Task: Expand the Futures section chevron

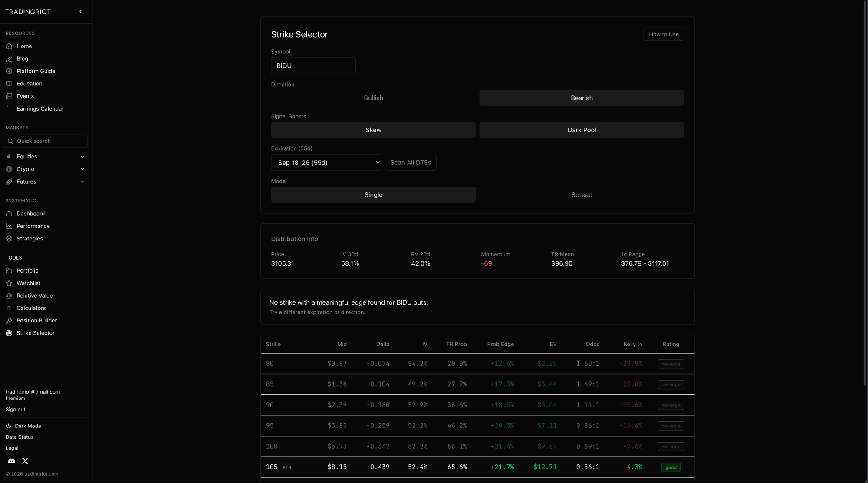Action: pyautogui.click(x=82, y=182)
